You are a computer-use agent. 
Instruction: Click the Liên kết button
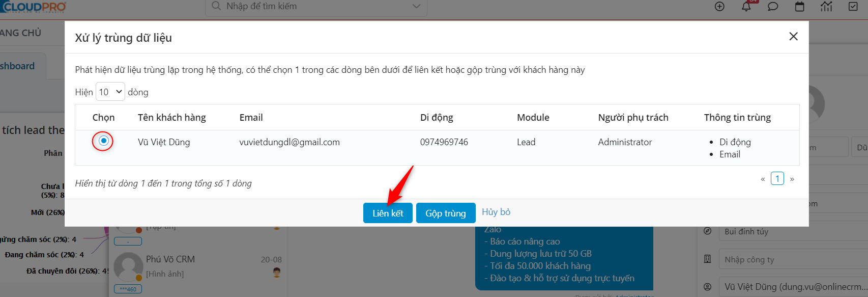pos(388,213)
